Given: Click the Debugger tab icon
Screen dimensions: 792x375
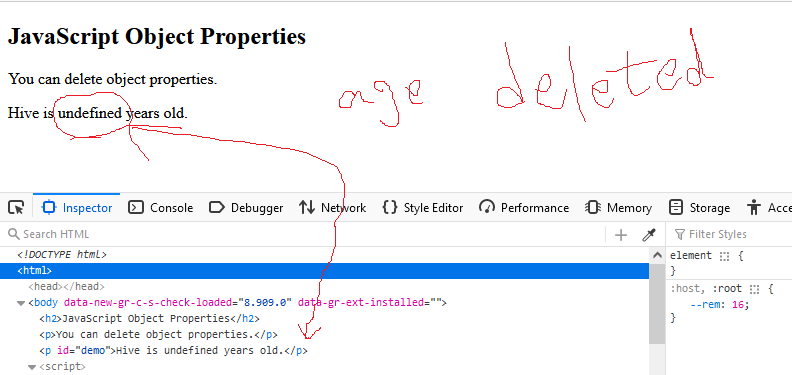Looking at the screenshot, I should click(216, 208).
